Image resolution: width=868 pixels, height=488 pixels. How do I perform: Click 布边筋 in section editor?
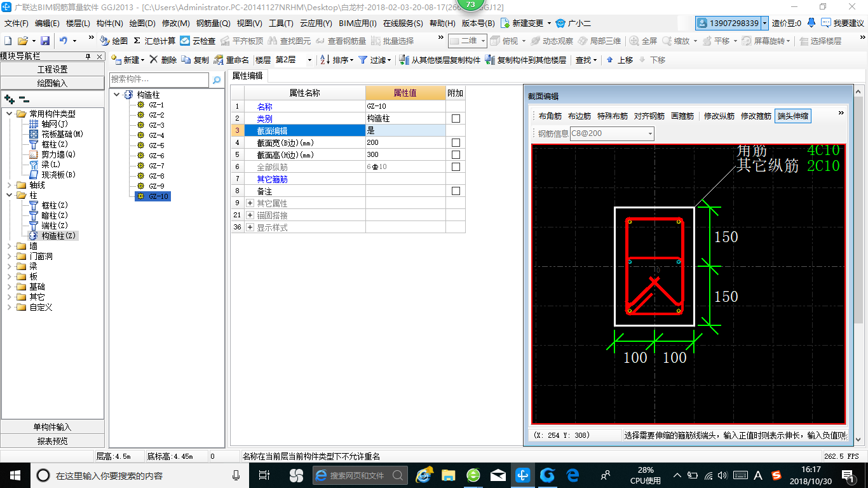pos(580,116)
